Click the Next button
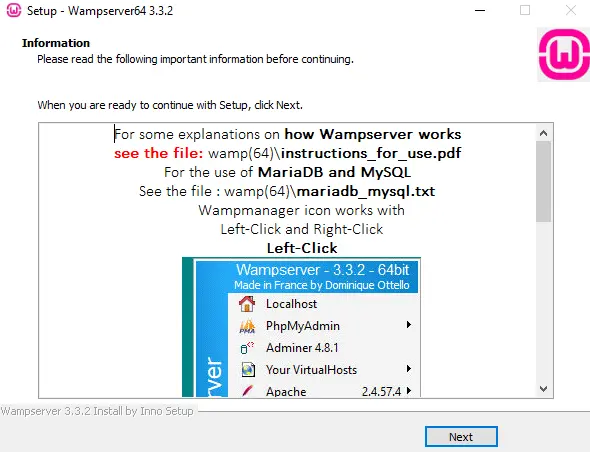Image resolution: width=590 pixels, height=452 pixels. pos(461,437)
